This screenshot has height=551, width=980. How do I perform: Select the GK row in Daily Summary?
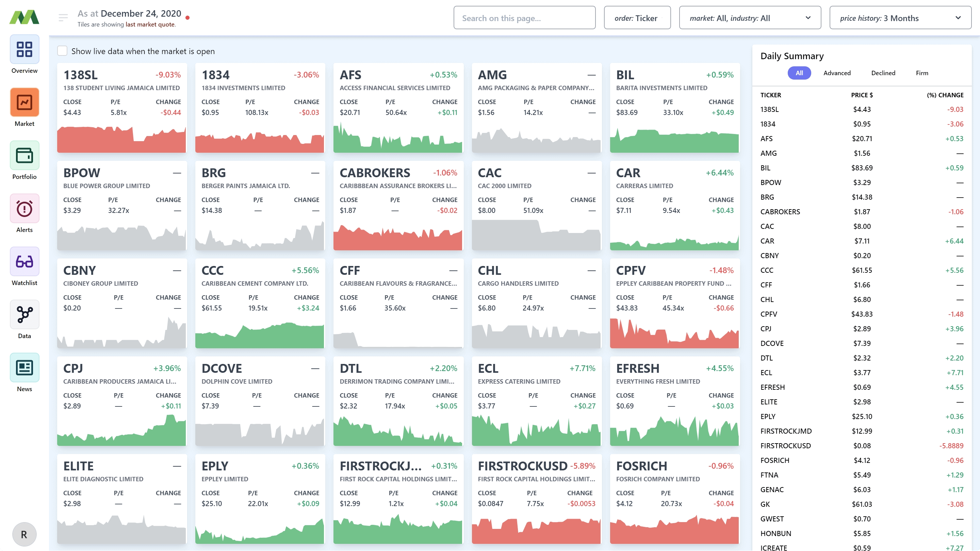(862, 505)
